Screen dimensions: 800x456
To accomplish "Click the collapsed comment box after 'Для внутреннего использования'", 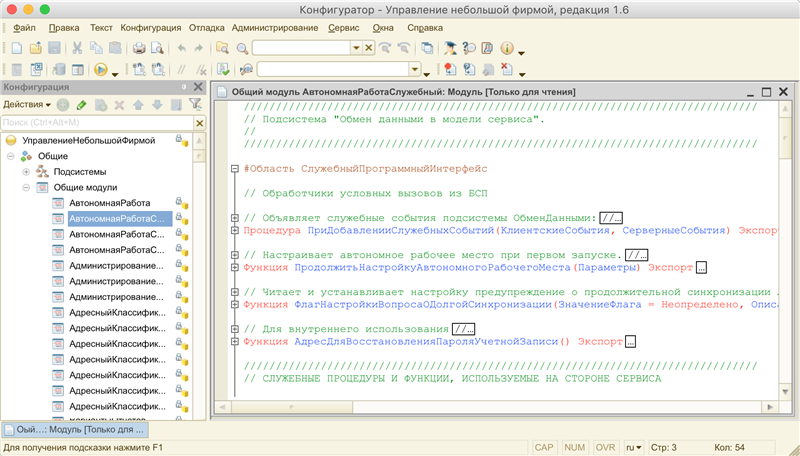I will click(x=463, y=329).
